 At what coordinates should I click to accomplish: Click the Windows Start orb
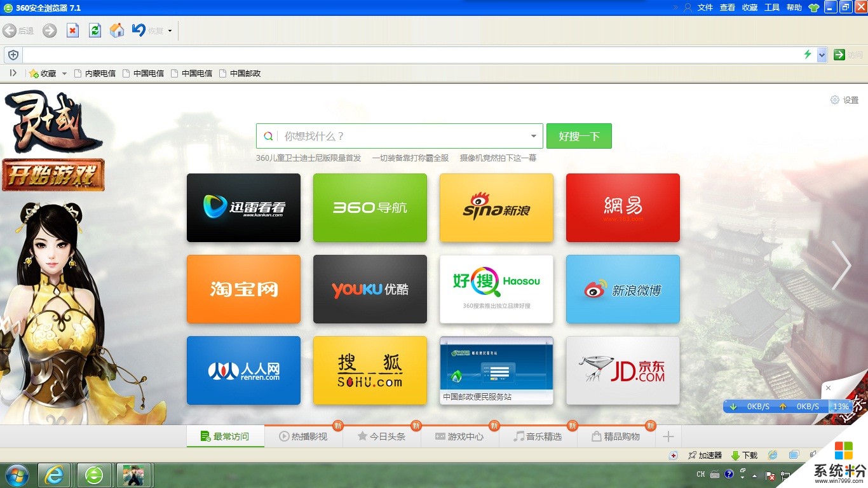[x=17, y=475]
